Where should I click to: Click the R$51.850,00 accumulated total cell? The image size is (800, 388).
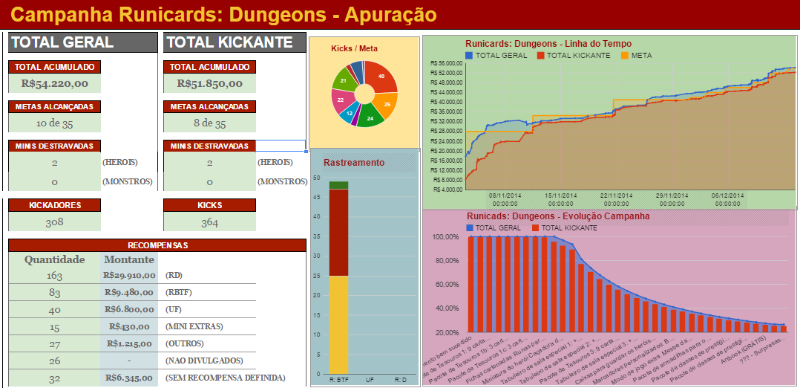tap(210, 83)
